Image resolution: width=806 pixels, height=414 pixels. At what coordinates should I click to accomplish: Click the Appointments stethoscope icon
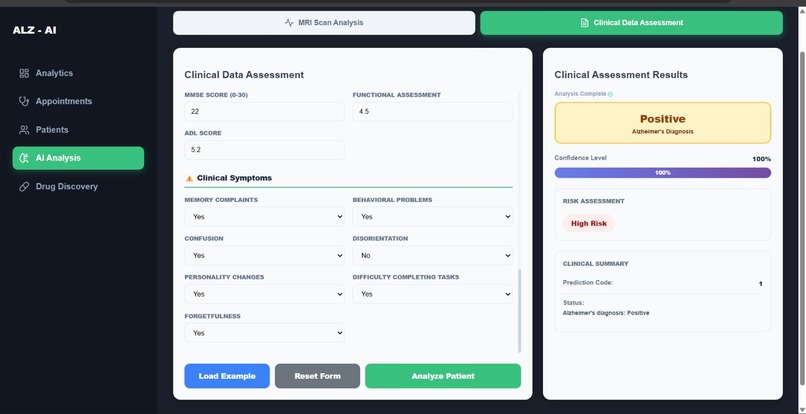click(x=24, y=101)
